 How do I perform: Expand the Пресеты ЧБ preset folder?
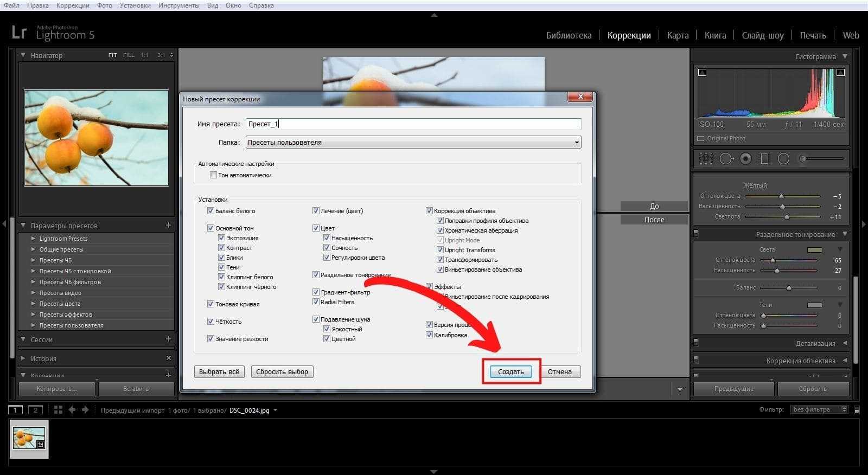[34, 260]
